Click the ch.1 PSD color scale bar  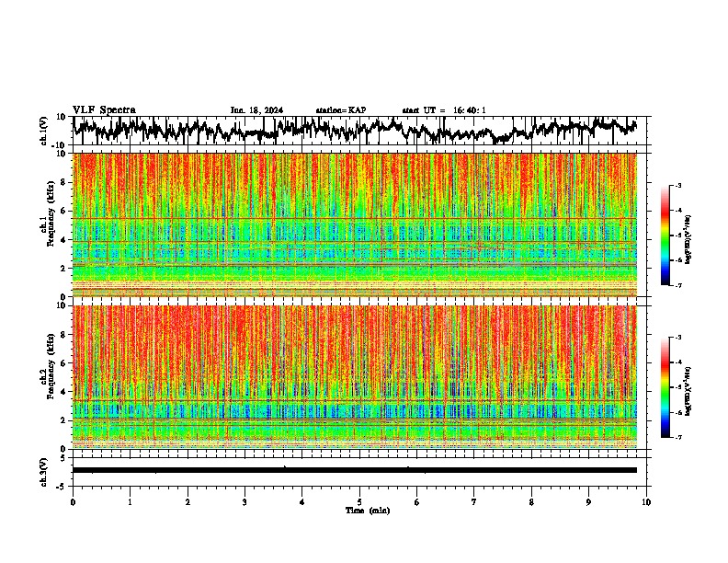pos(665,236)
